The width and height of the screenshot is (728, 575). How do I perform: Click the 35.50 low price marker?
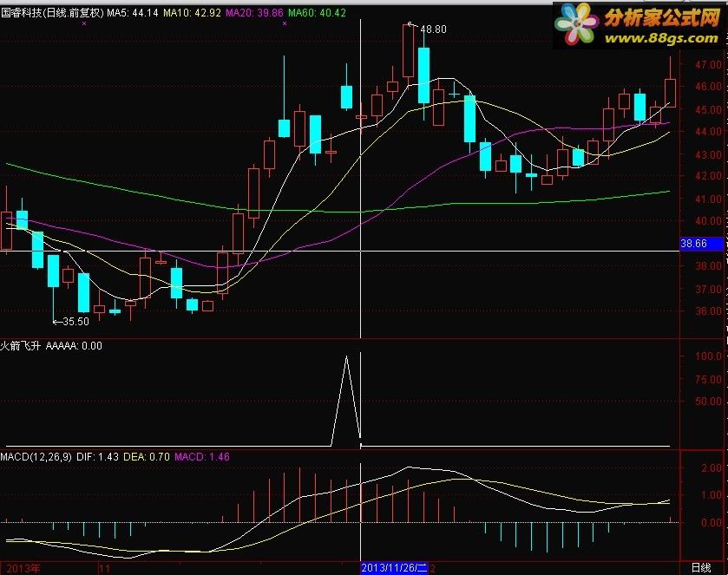tap(75, 321)
